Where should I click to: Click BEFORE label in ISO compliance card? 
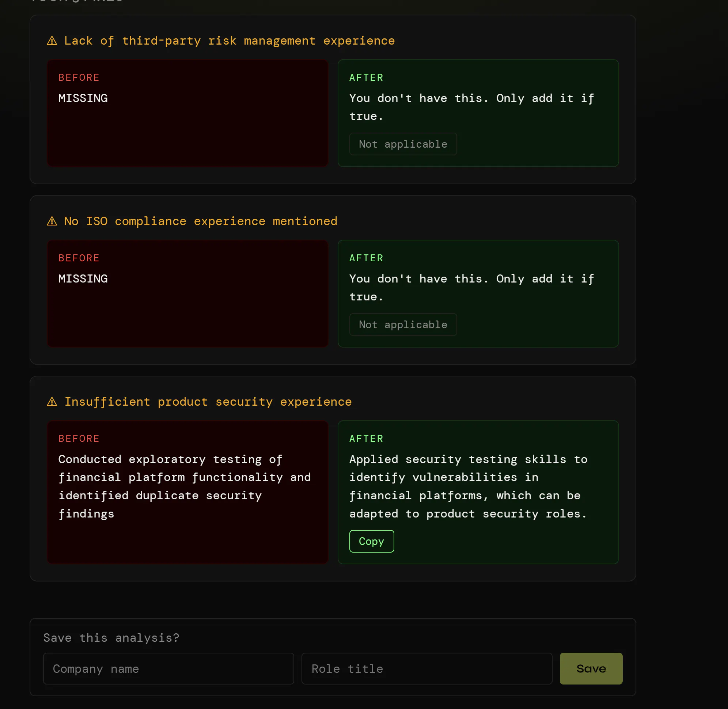[79, 258]
